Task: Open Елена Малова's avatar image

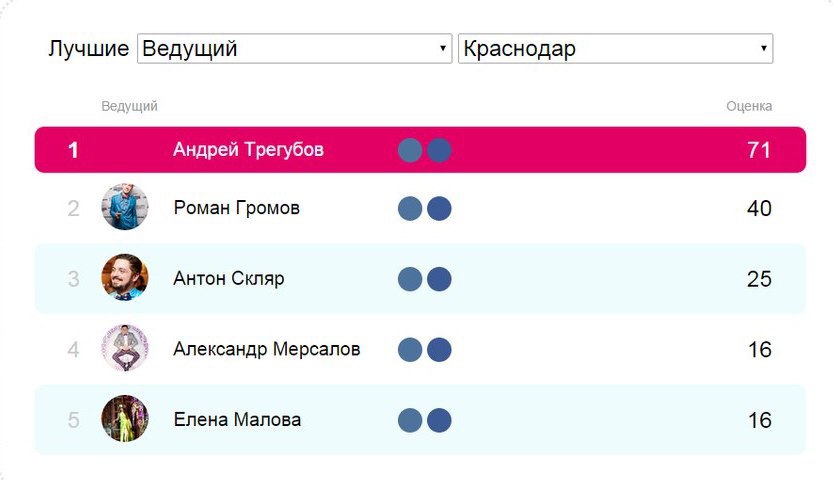Action: 125,419
